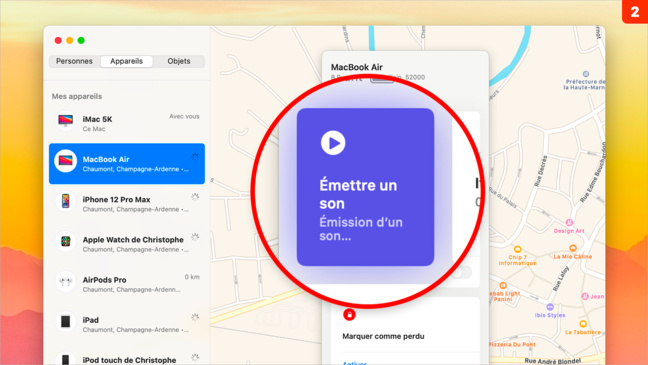The height and width of the screenshot is (365, 648).
Task: Click the red lock icon above Marquer comme perdu
Action: [349, 315]
